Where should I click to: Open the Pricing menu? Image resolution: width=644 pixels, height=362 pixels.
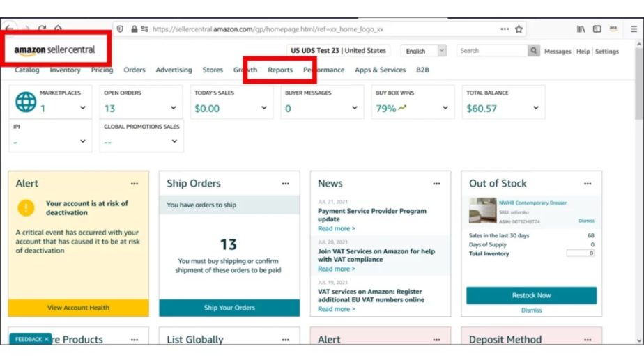click(x=102, y=70)
